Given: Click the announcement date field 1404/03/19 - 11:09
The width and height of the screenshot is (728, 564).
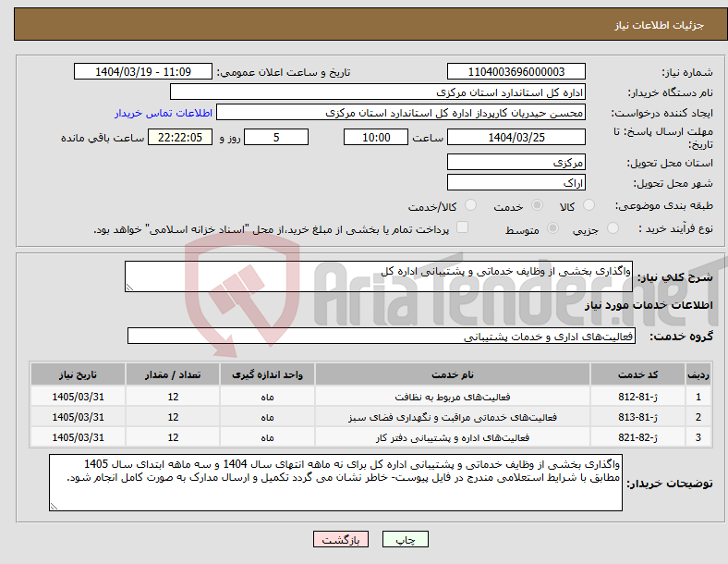Looking at the screenshot, I should (143, 71).
